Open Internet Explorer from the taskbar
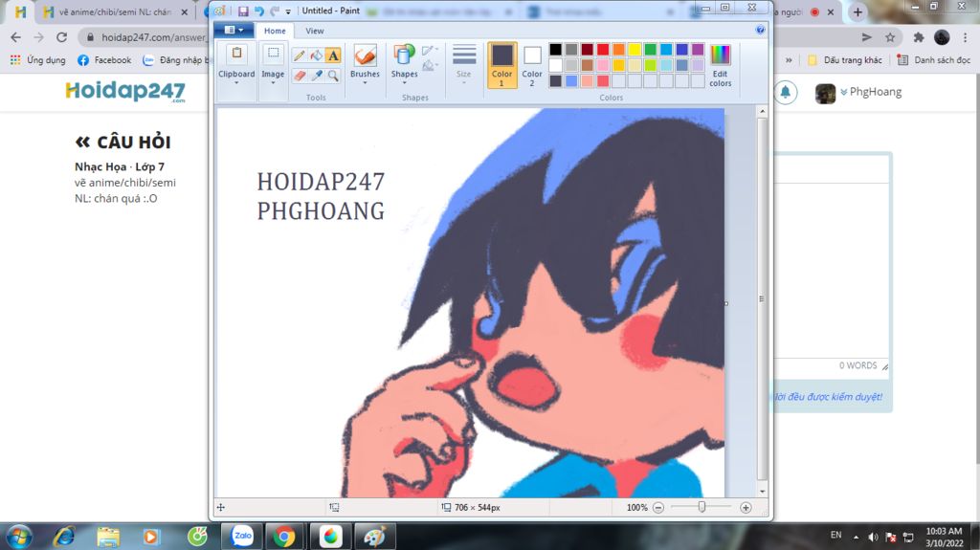Screen dimensions: 980x550 click(x=64, y=537)
